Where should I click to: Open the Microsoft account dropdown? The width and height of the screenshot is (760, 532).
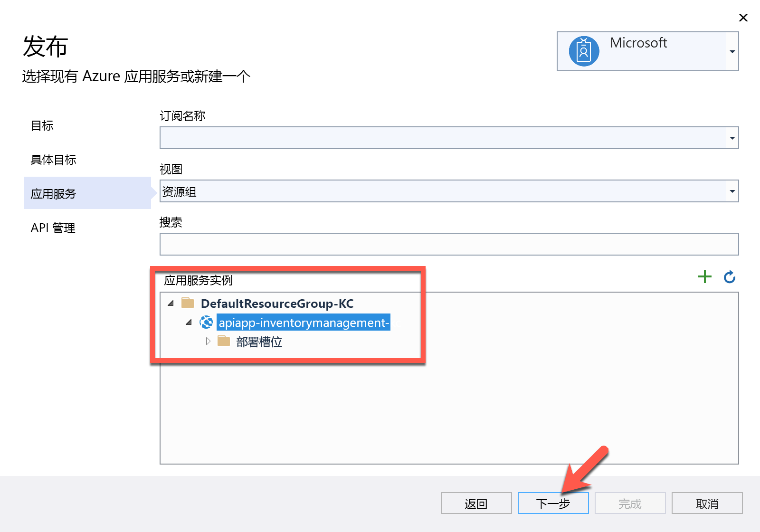(x=732, y=51)
